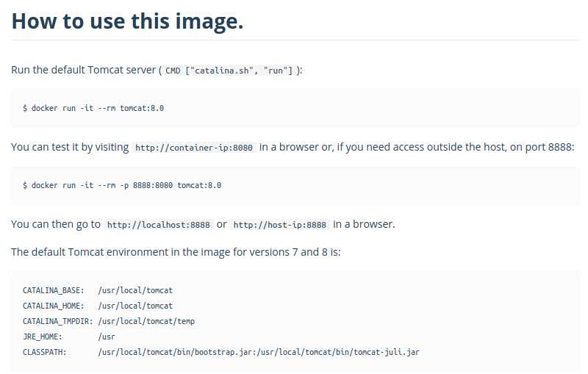Click the JRE_HOME value /usr

coord(107,337)
